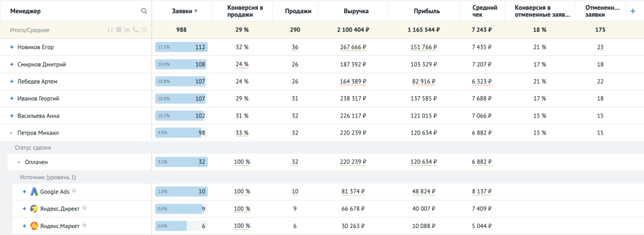Click Иванов Георгий's profit 137 585 ₽
Viewport: 644px width, 235px height.
point(424,99)
